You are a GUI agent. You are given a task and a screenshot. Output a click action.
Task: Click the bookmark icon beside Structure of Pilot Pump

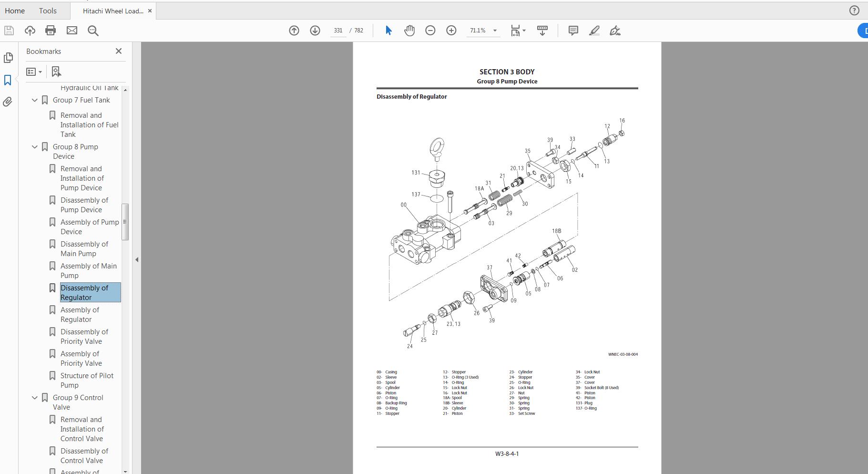[52, 376]
